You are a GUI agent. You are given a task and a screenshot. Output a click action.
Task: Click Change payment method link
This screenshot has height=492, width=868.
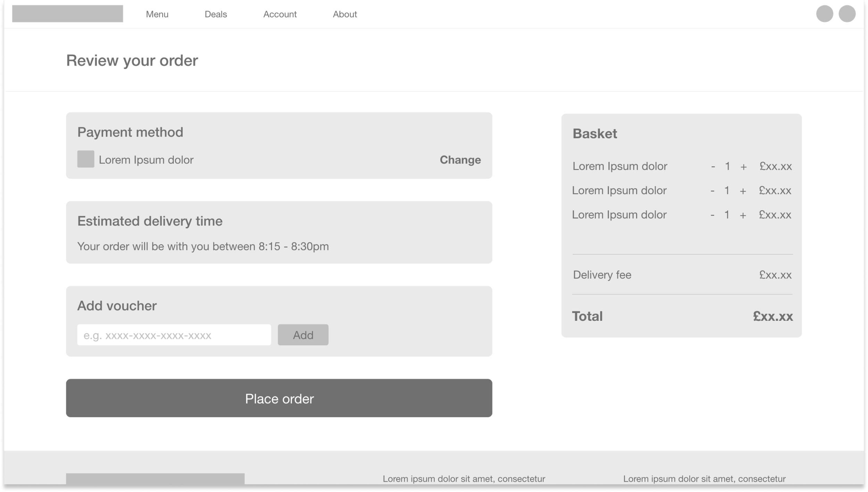(x=460, y=160)
